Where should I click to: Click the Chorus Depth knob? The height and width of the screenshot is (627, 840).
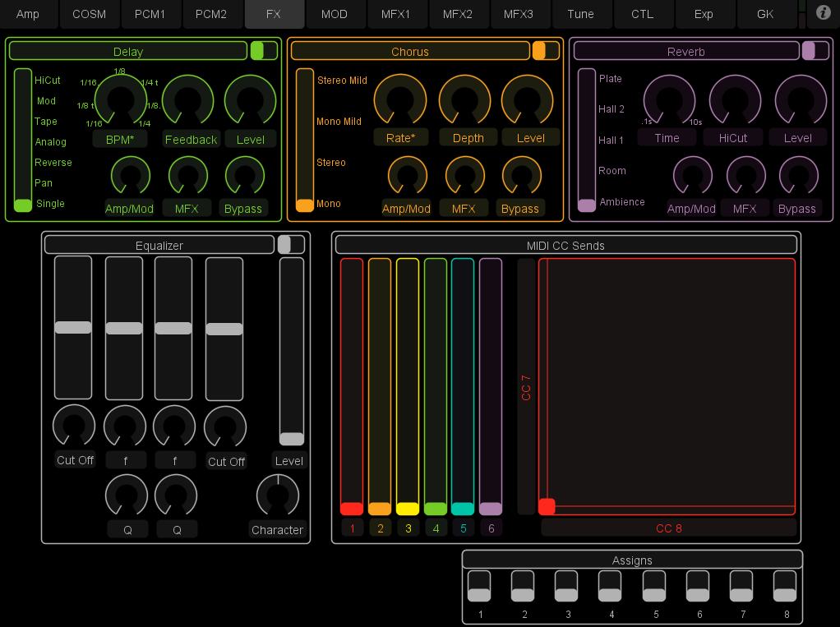click(465, 99)
